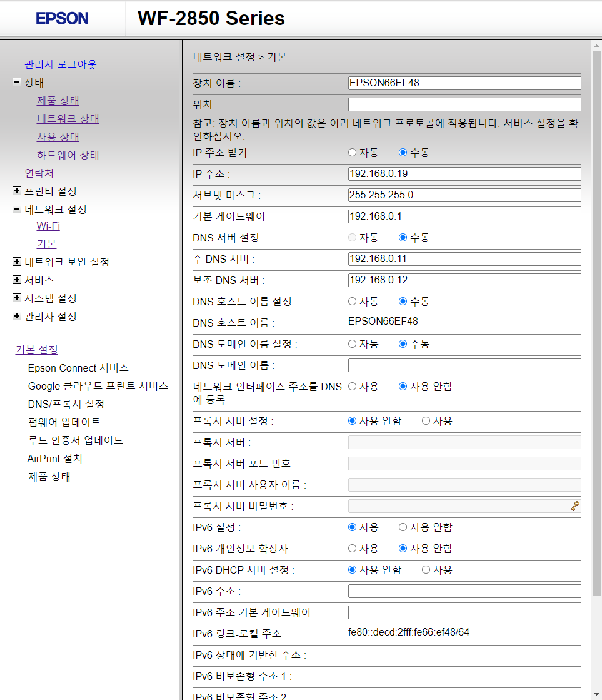Expand the 시스템 설정 section
The width and height of the screenshot is (602, 700).
[x=17, y=298]
